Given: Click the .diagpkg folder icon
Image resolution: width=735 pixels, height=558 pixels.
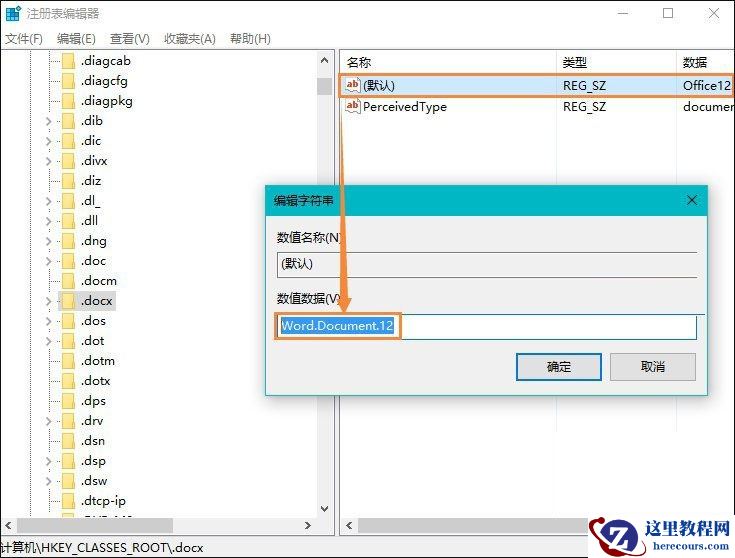Looking at the screenshot, I should pyautogui.click(x=68, y=101).
